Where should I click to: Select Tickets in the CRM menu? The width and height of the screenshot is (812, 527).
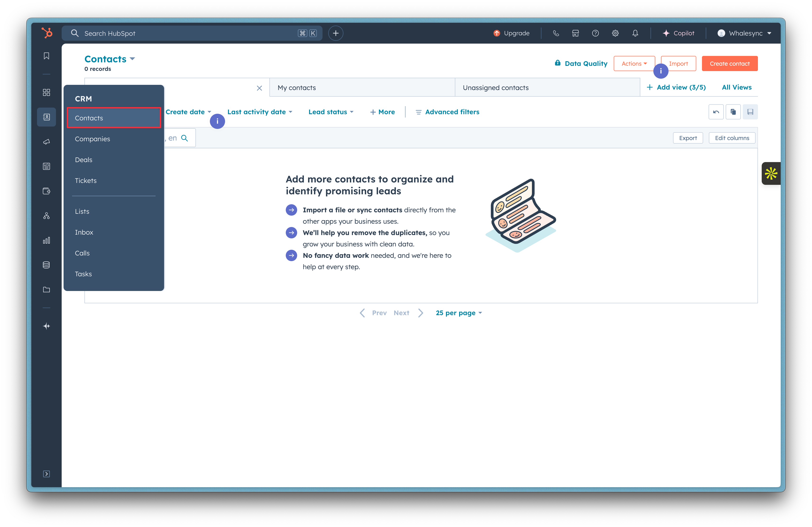[x=114, y=180]
